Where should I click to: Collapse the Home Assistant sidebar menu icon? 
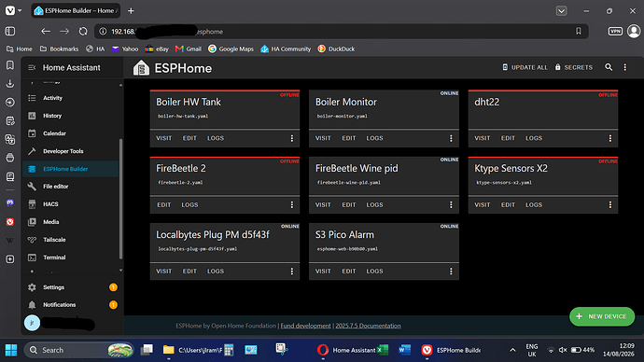click(32, 68)
